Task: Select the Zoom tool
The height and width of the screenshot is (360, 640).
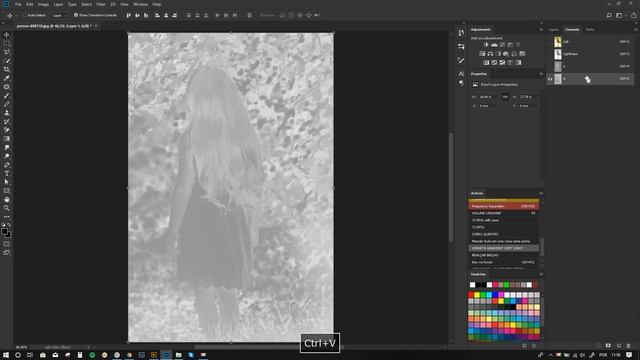Action: click(x=7, y=208)
